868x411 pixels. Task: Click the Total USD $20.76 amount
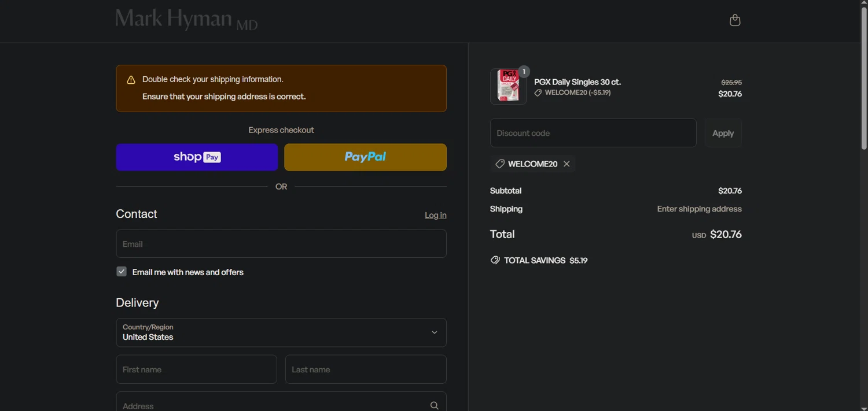pos(717,235)
